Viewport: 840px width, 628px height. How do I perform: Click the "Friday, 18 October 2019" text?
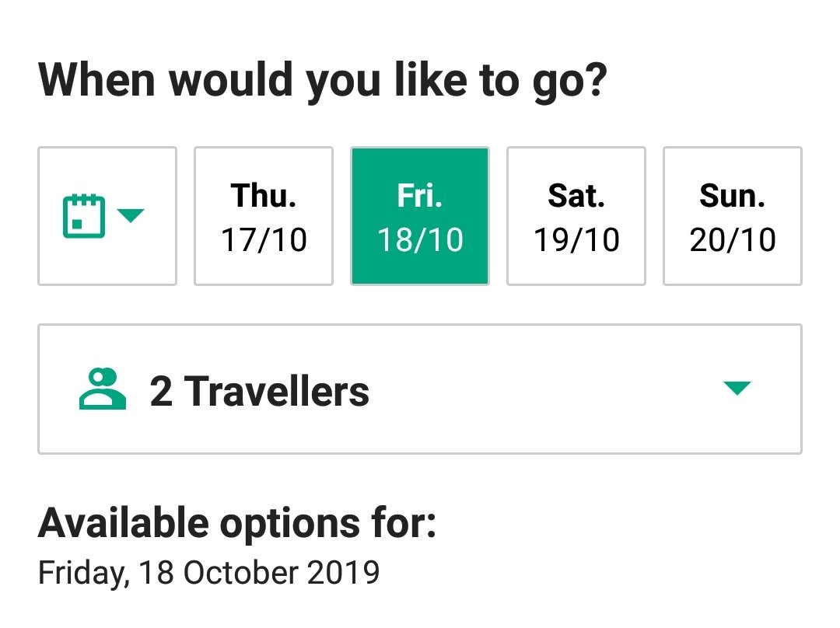pyautogui.click(x=208, y=574)
